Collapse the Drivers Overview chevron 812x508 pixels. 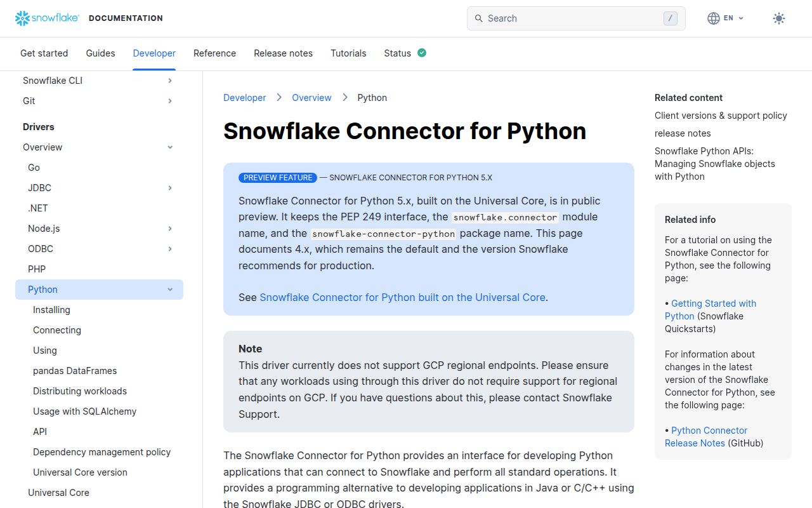170,147
